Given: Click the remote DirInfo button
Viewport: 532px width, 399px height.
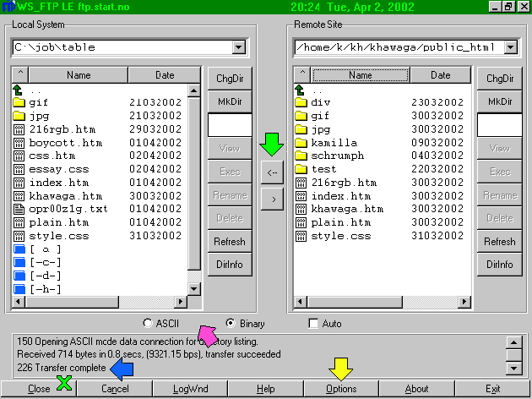Looking at the screenshot, I should point(500,265).
